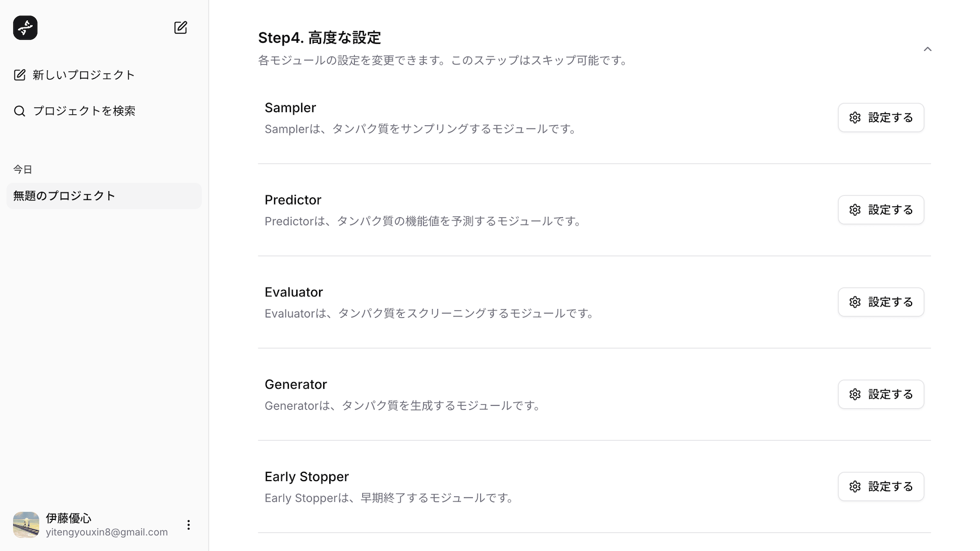Click the user avatar of 伊藤優心

point(26,524)
